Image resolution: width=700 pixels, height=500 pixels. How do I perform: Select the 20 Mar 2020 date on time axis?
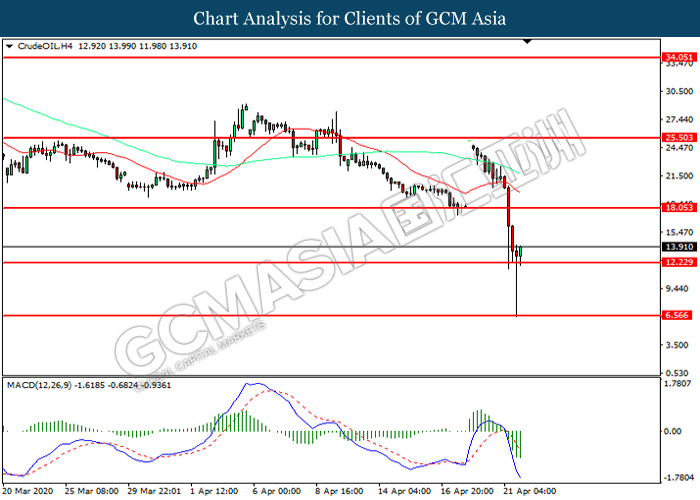[x=28, y=492]
